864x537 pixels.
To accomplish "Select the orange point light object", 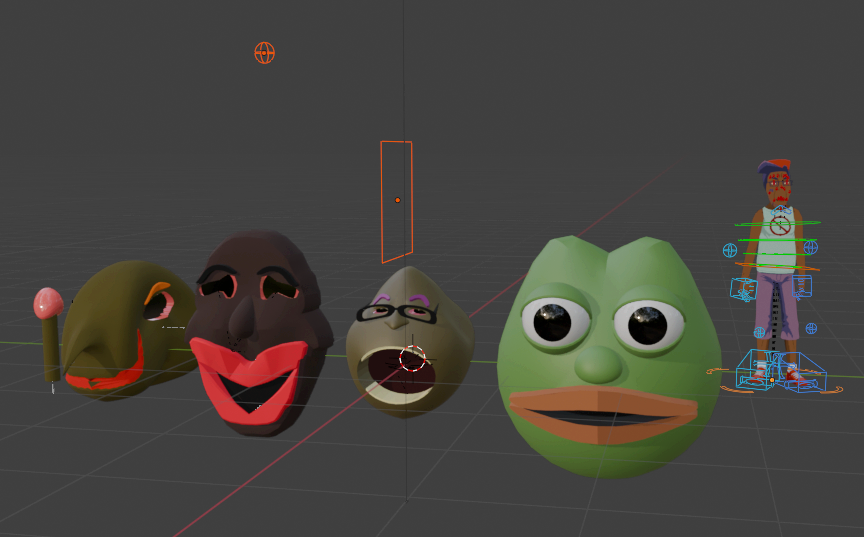I will pos(264,53).
